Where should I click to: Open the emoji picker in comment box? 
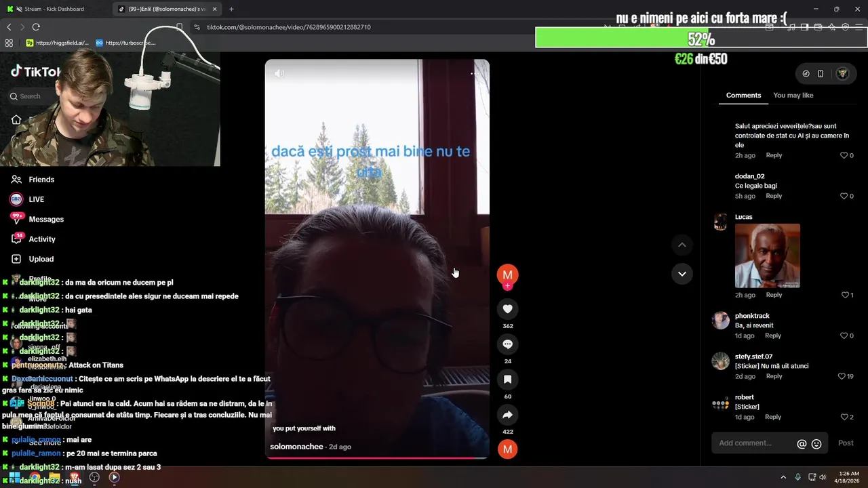coord(816,444)
